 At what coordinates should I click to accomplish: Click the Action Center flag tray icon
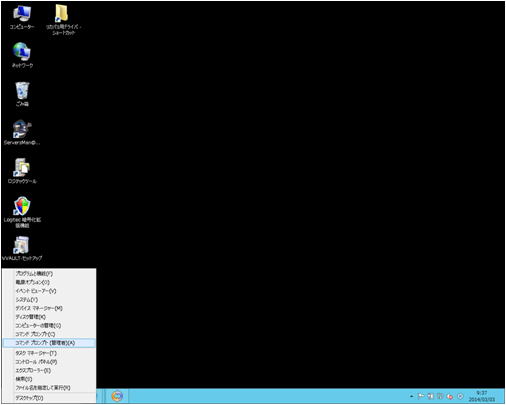click(421, 396)
